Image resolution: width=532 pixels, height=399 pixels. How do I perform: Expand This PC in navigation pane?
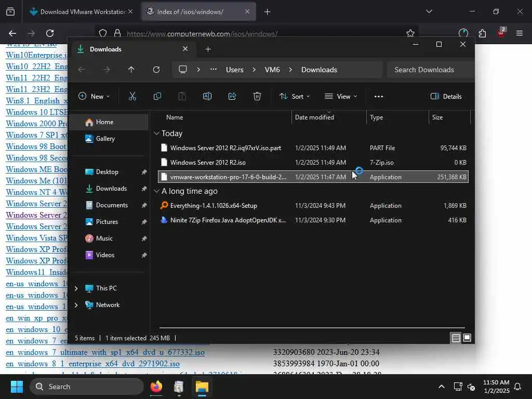(76, 288)
